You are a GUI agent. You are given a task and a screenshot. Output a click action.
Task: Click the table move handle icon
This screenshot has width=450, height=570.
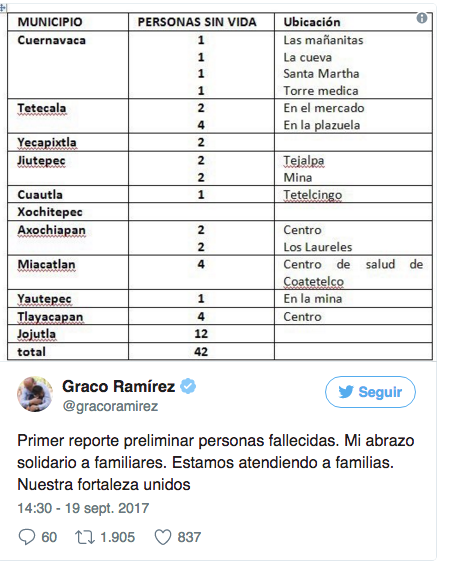click(x=3, y=8)
